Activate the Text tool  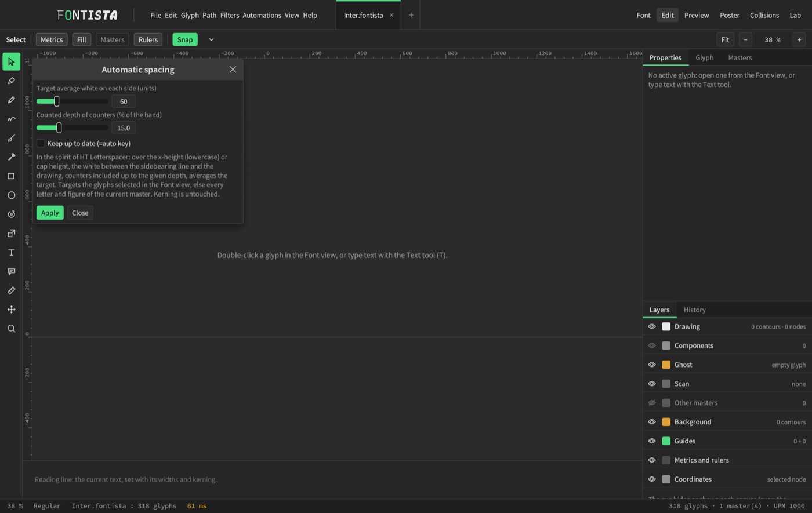(11, 253)
